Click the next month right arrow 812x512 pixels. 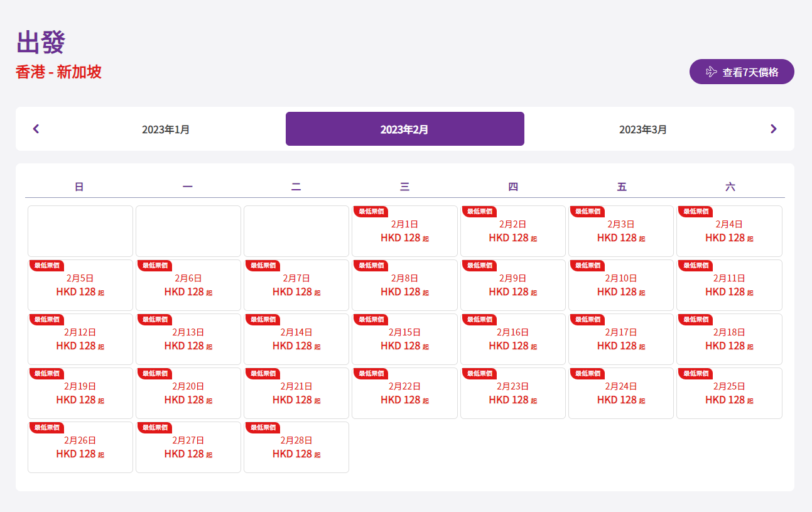pyautogui.click(x=773, y=129)
